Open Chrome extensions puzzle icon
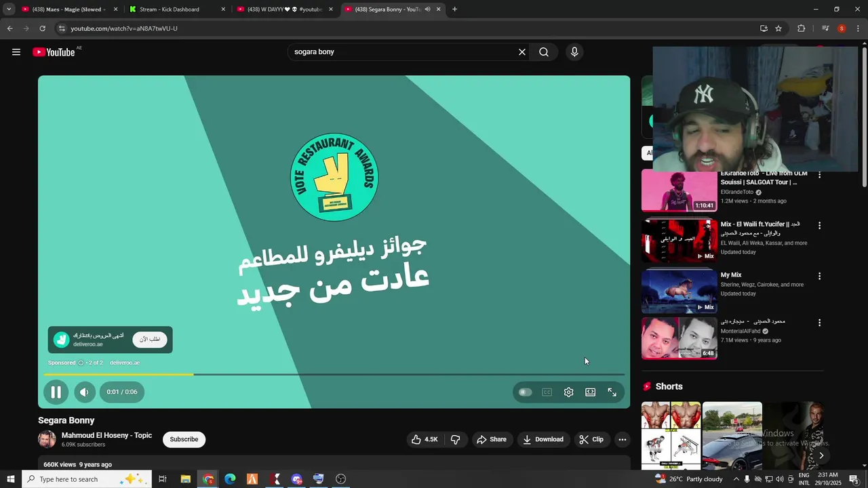Screen dimensions: 868x488 point(801,28)
